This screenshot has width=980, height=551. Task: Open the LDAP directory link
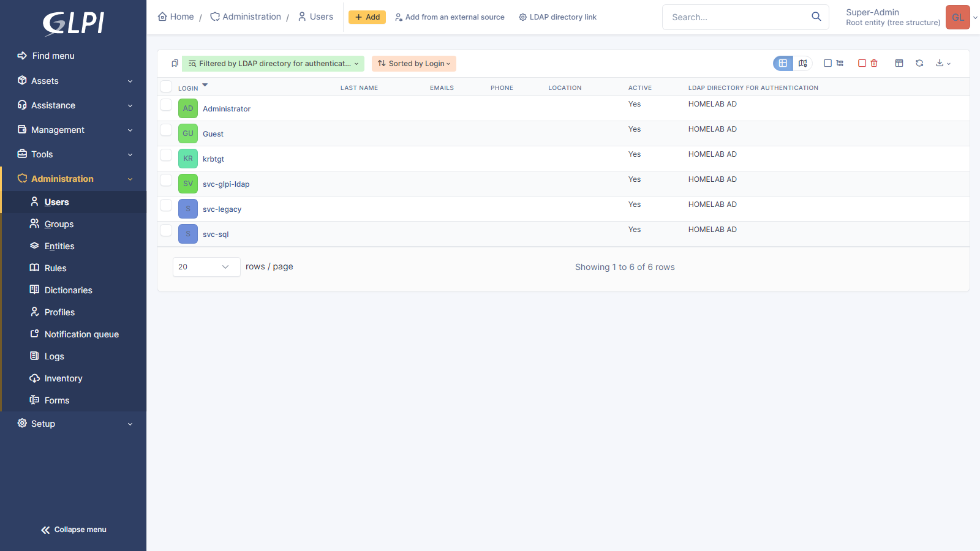click(x=557, y=17)
